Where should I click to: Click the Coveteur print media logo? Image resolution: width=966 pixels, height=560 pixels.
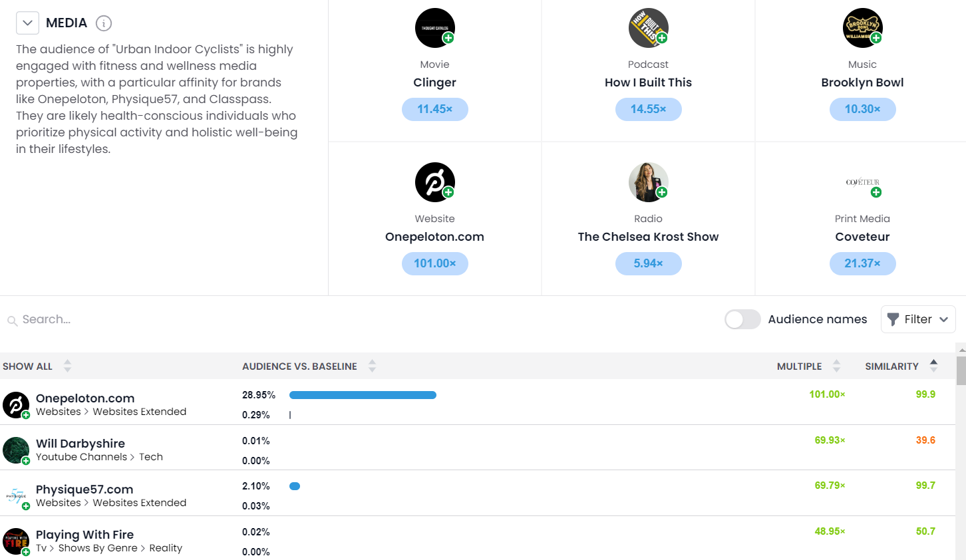[862, 182]
